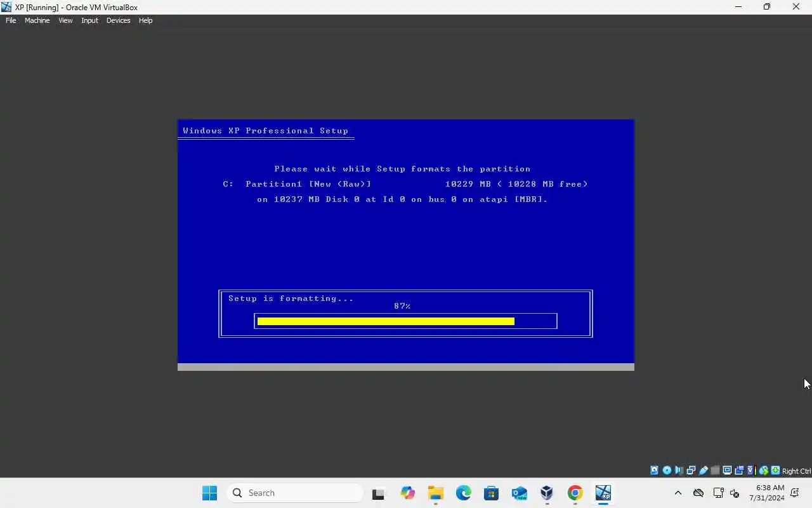The height and width of the screenshot is (508, 812).
Task: Select the XP virtual machine taskbar icon
Action: [x=603, y=493]
